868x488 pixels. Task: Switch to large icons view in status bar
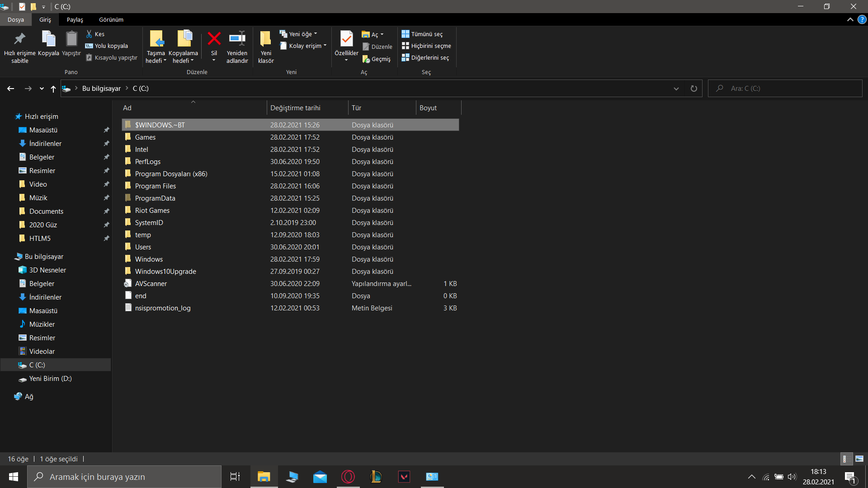click(x=859, y=459)
